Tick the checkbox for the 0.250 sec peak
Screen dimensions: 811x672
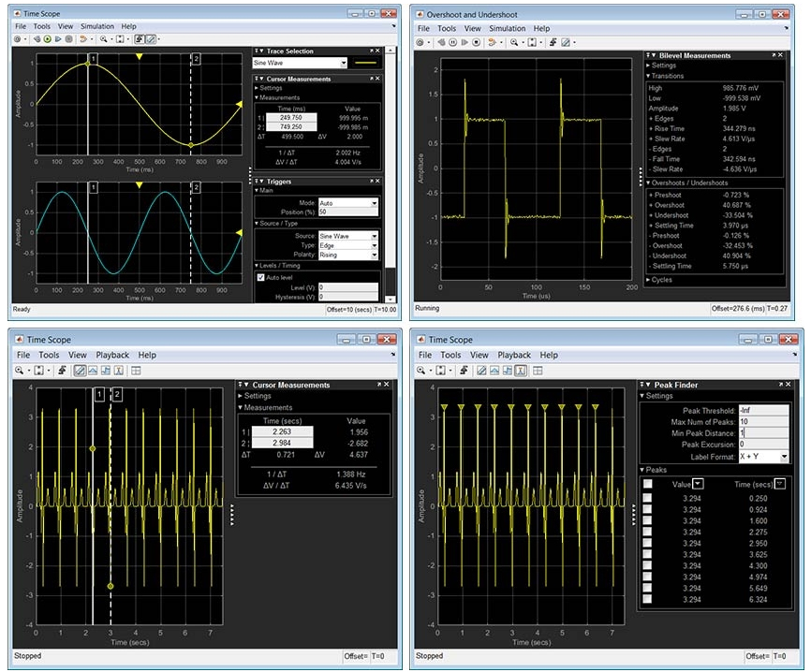pos(648,498)
